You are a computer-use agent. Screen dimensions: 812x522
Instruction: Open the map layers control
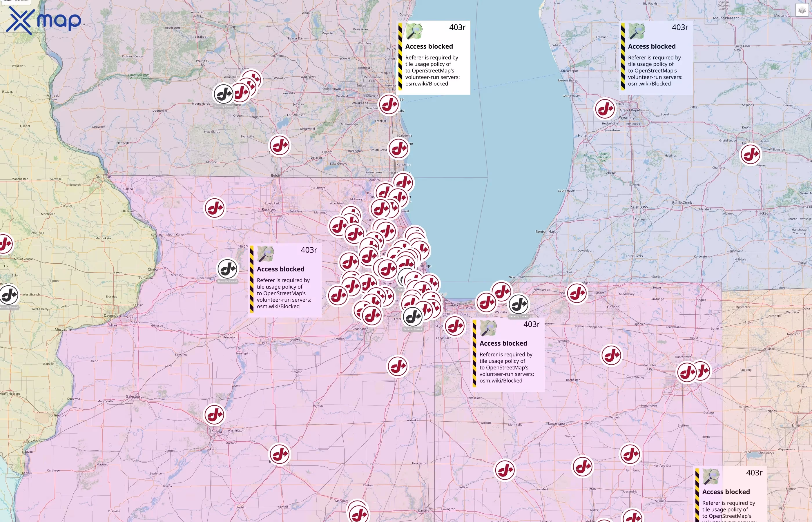(x=802, y=10)
